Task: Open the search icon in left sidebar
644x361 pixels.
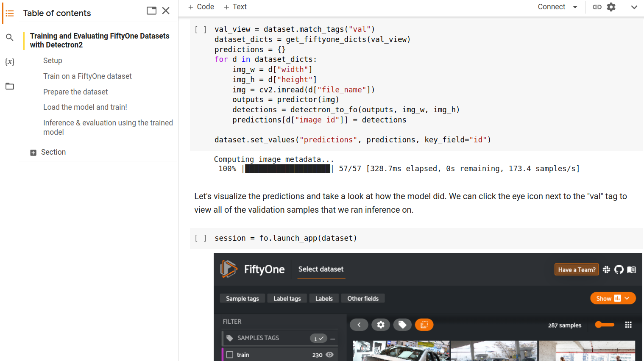Action: [x=9, y=37]
